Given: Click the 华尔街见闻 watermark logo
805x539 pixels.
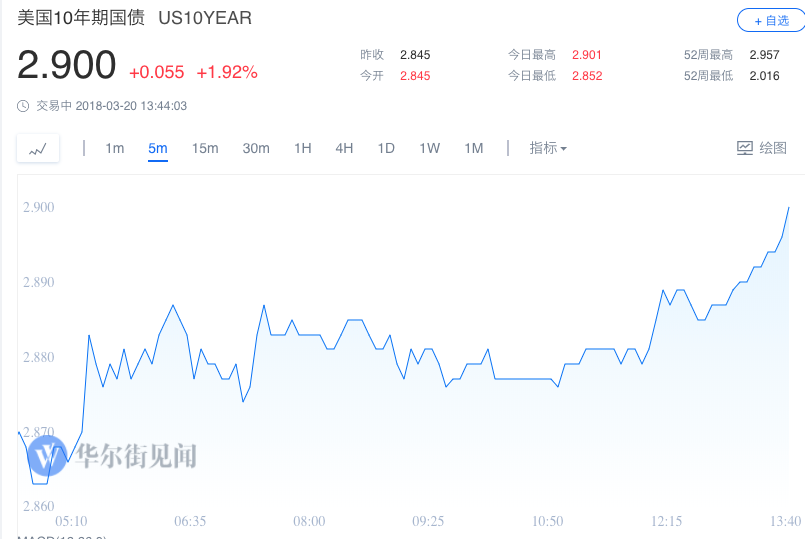Looking at the screenshot, I should (x=112, y=456).
